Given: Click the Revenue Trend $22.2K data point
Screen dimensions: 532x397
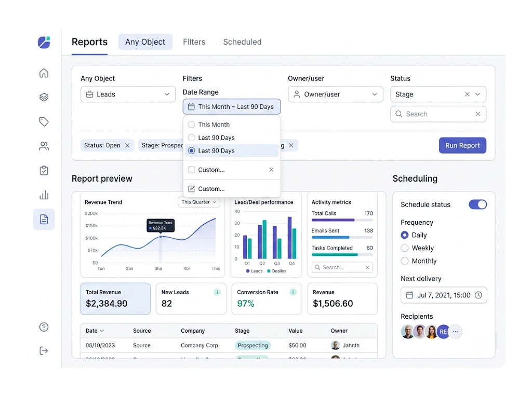Looking at the screenshot, I should [161, 237].
